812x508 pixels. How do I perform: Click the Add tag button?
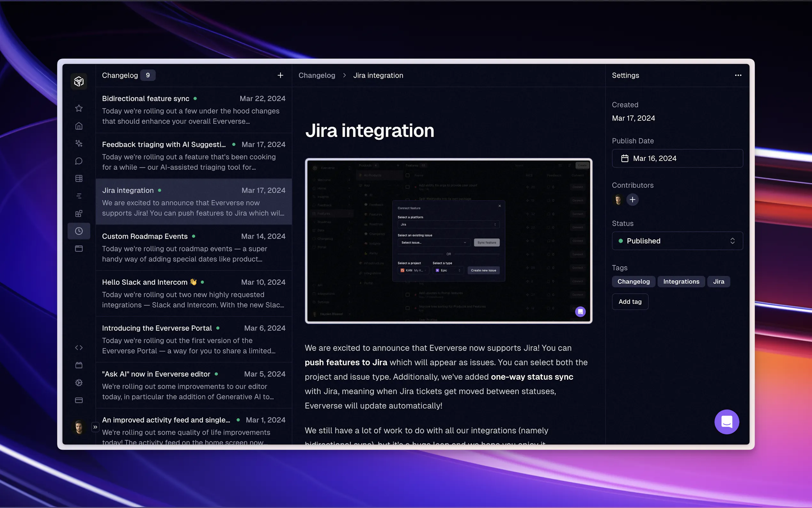pos(630,302)
